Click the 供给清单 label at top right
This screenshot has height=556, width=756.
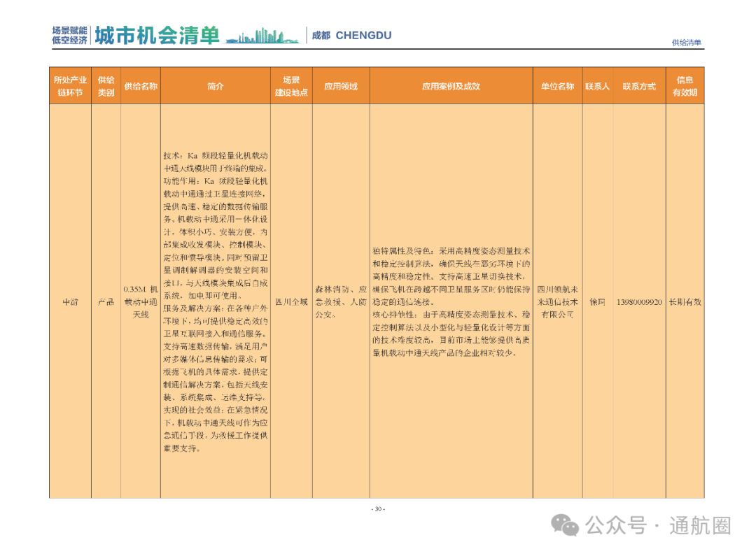click(x=687, y=43)
